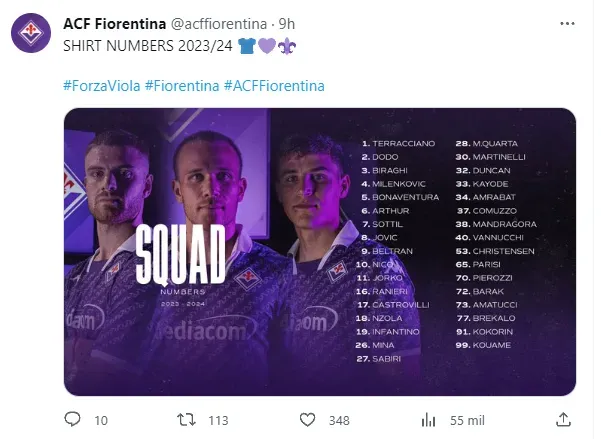The image size is (601, 439).
Task: Click the 348 likes count
Action: tap(339, 420)
